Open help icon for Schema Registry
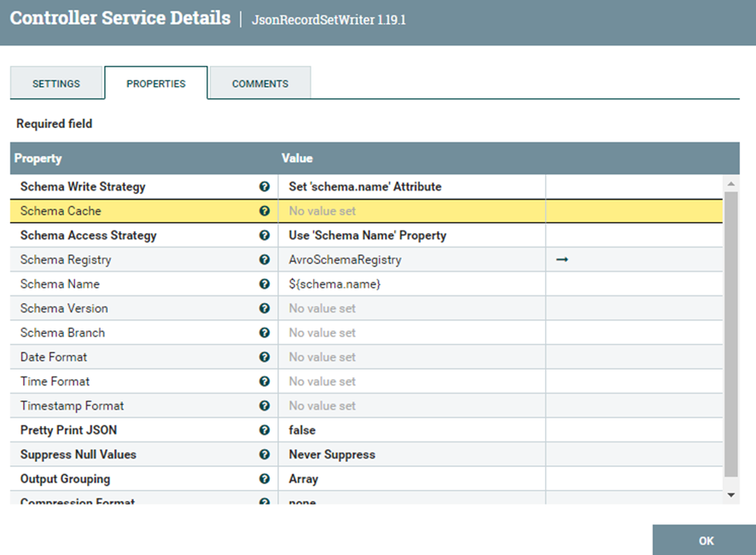The width and height of the screenshot is (756, 555). 265,260
